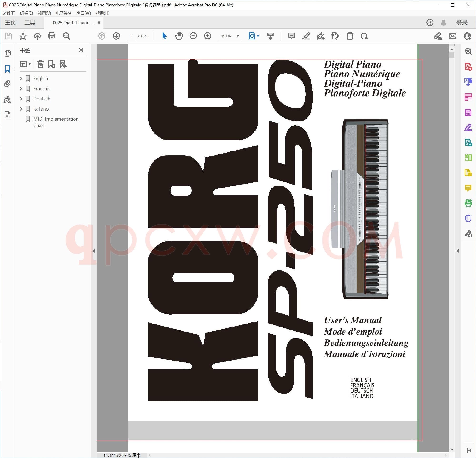Image resolution: width=476 pixels, height=458 pixels.
Task: Collapse the left navigation pane arrow
Action: [x=94, y=251]
